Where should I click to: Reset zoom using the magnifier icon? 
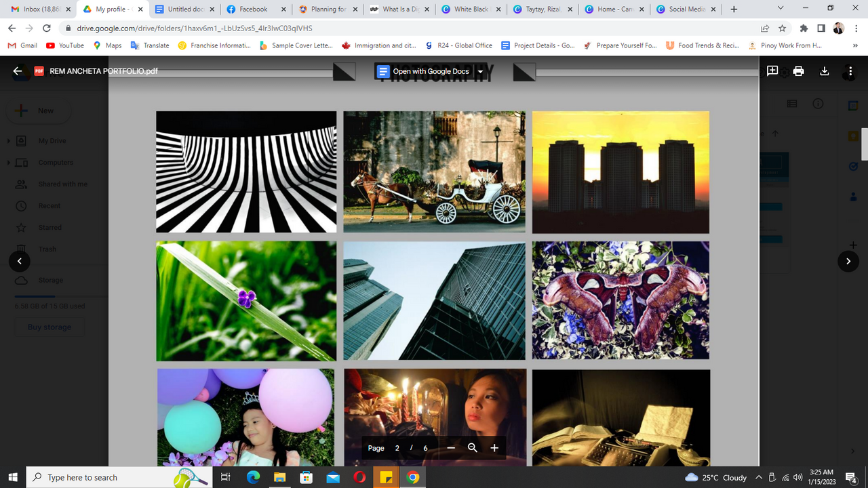473,448
